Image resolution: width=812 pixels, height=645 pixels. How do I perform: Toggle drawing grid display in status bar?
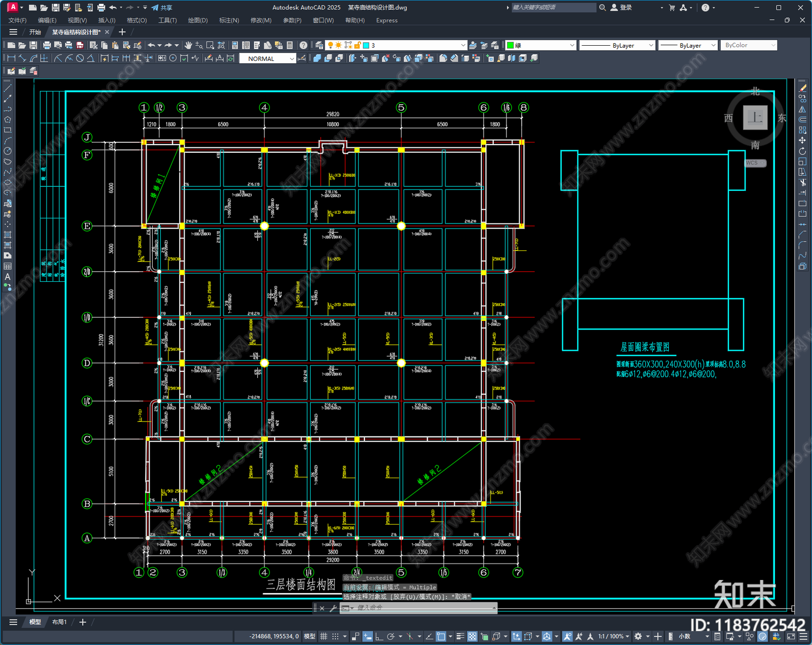[x=323, y=636]
